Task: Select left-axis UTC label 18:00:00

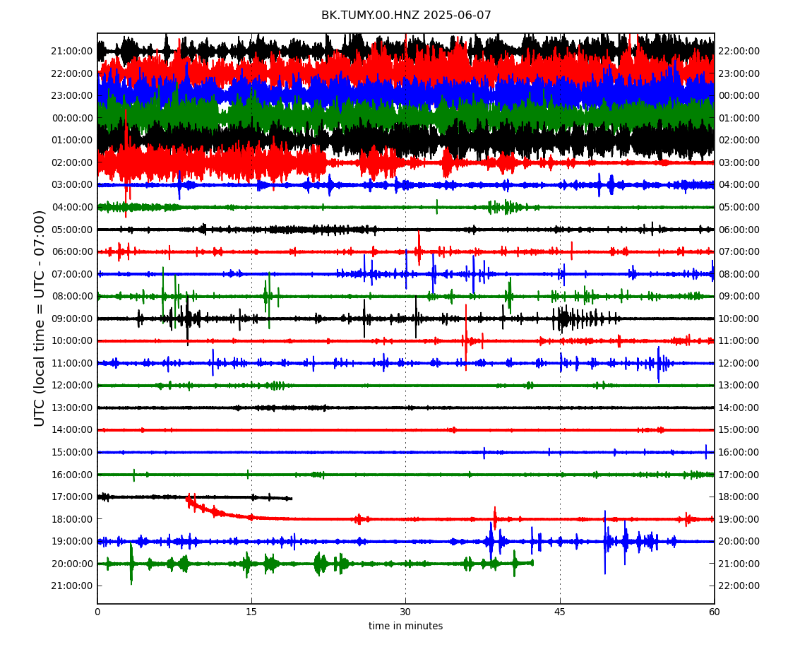Action: (x=72, y=519)
